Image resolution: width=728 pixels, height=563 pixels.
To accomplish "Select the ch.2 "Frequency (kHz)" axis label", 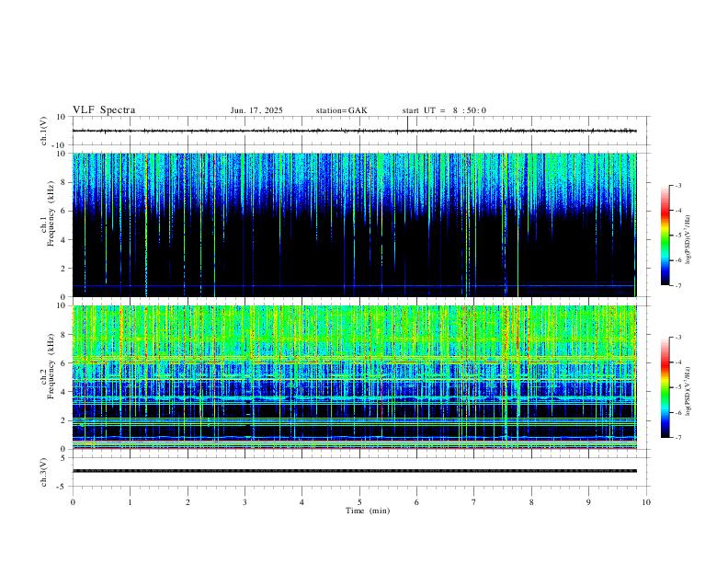I will tap(51, 366).
